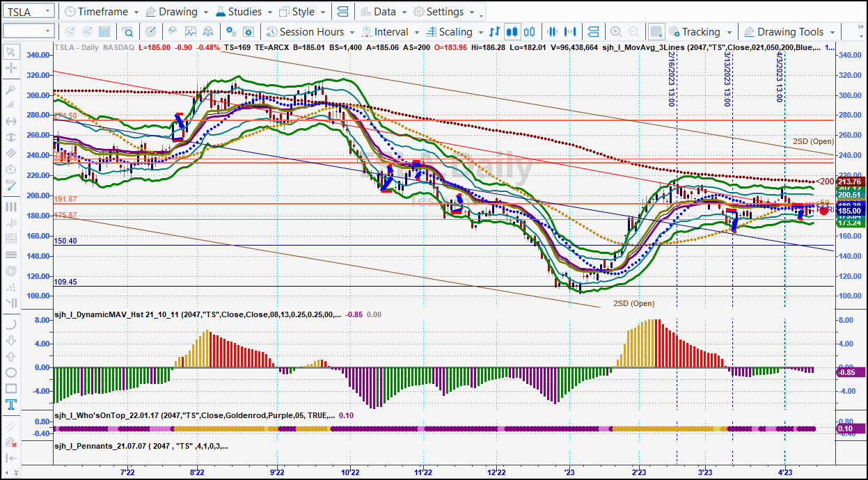This screenshot has width=868, height=480.
Task: Select the horizontal double-arrow line tool
Action: [x=10, y=120]
